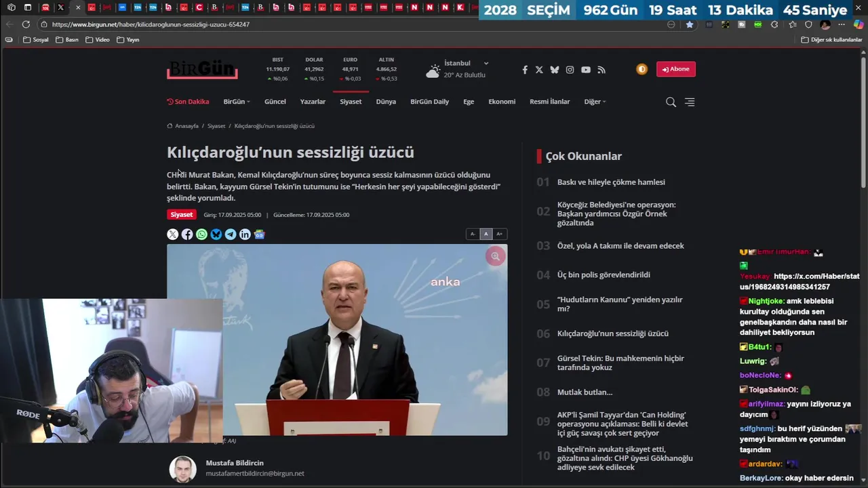This screenshot has height=488, width=868.
Task: Go to Anasayfa breadcrumb link
Action: pos(182,126)
